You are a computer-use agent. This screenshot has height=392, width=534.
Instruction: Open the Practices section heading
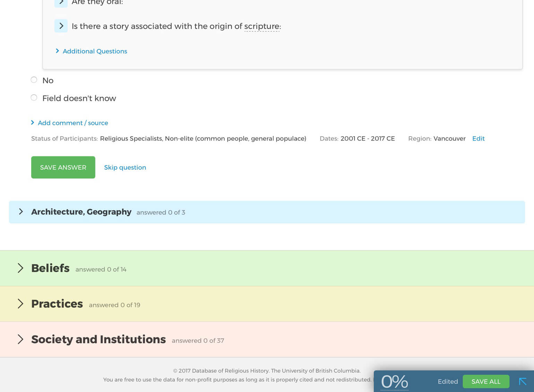tap(57, 304)
